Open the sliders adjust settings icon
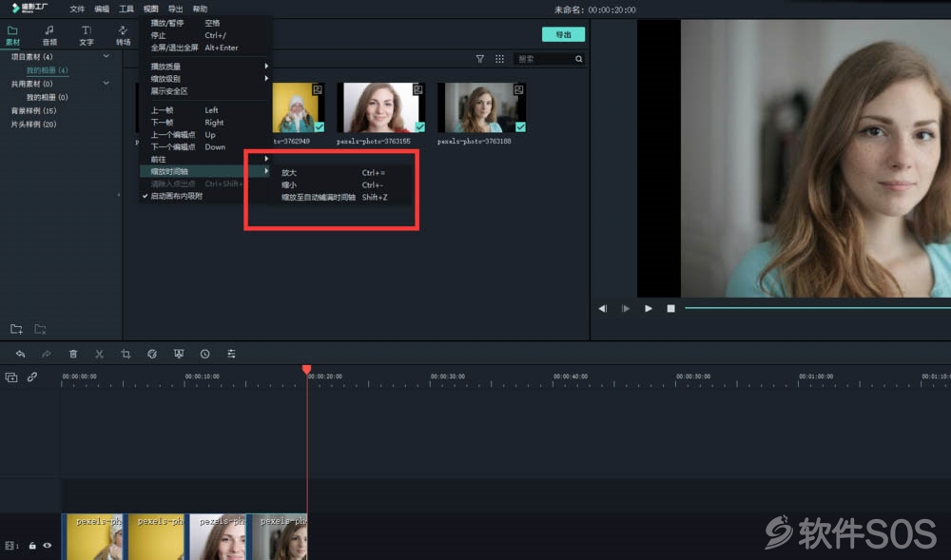 tap(231, 354)
